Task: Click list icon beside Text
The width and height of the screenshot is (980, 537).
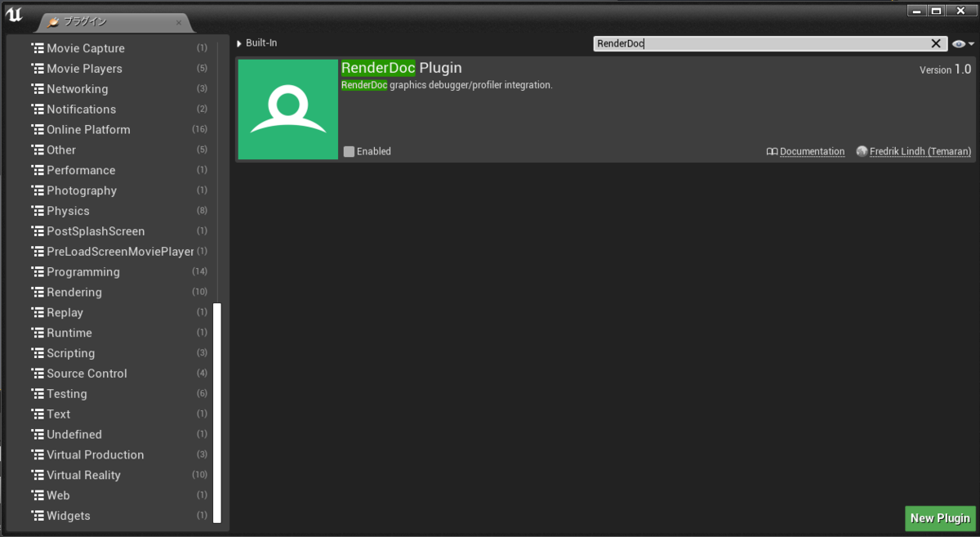Action: (x=38, y=414)
